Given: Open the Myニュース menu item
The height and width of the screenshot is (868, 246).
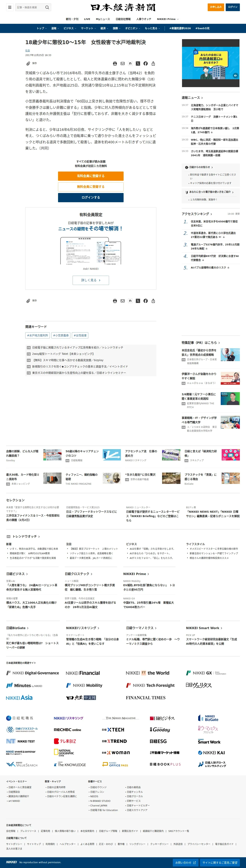Looking at the screenshot, I should [x=103, y=19].
